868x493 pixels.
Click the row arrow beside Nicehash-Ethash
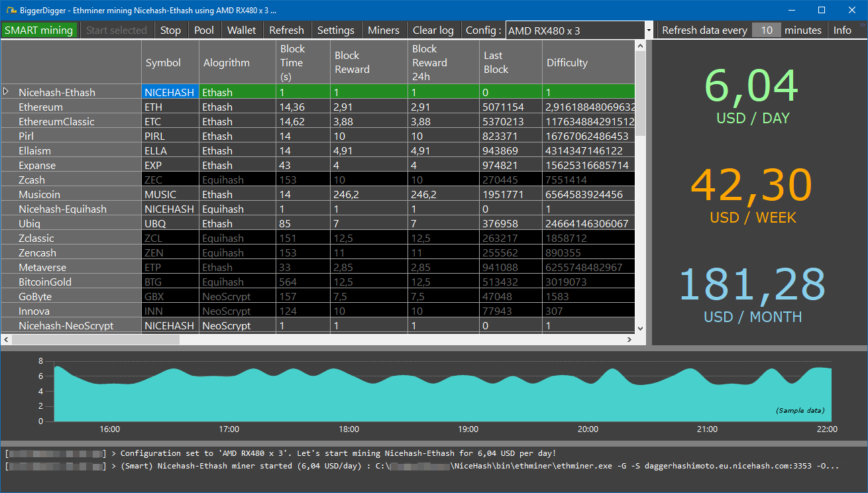tap(7, 91)
